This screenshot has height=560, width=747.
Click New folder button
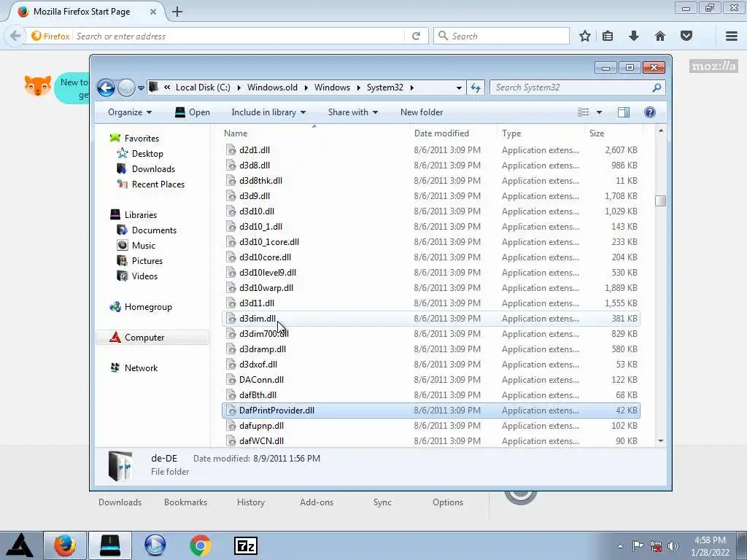tap(422, 112)
